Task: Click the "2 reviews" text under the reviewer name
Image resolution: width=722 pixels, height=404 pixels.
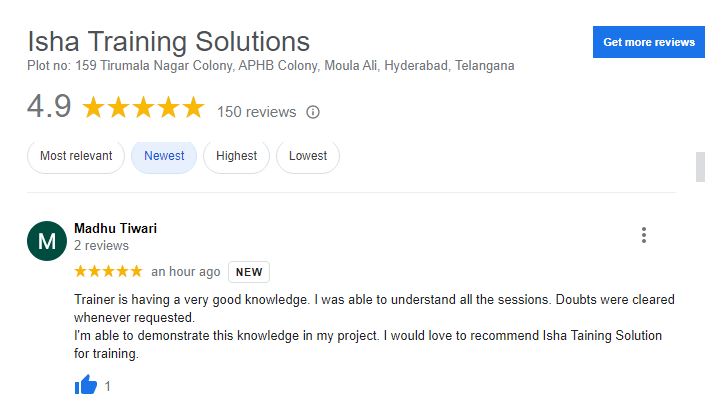Action: 101,246
